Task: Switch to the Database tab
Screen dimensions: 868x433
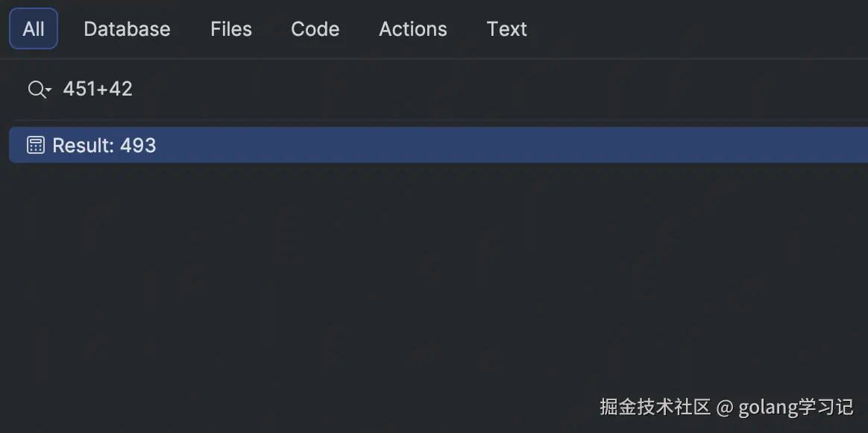Action: (x=127, y=29)
